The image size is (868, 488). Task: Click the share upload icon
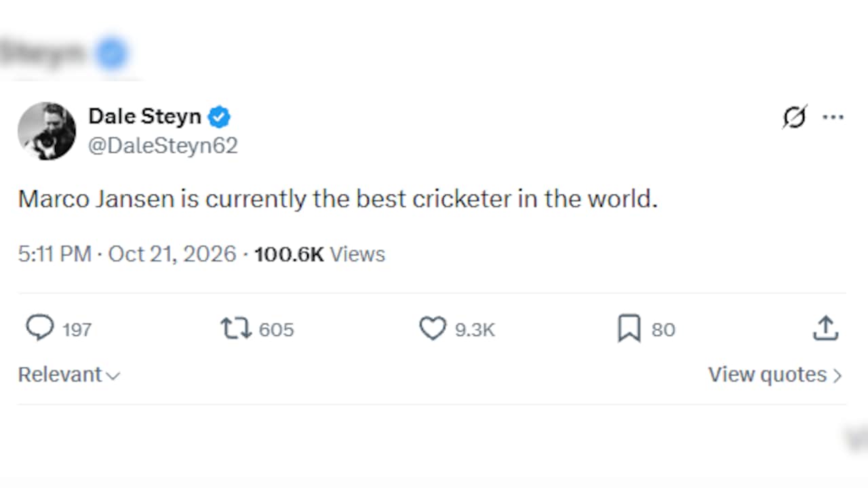click(825, 328)
